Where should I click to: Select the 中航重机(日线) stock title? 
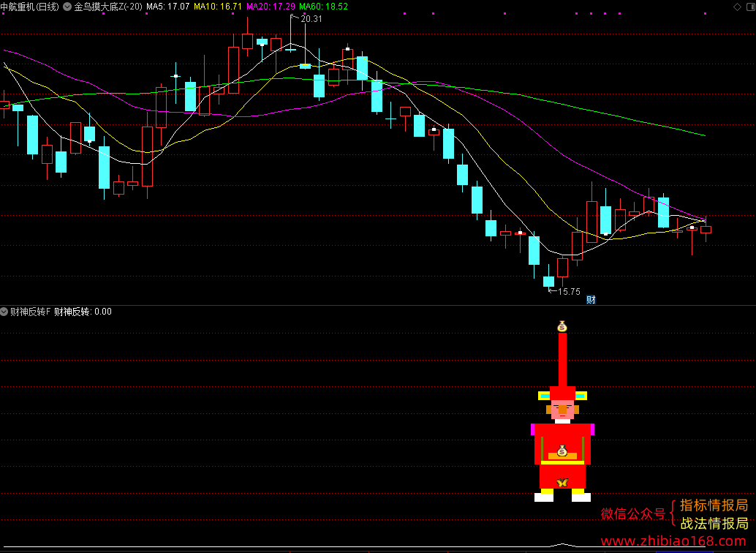click(30, 7)
